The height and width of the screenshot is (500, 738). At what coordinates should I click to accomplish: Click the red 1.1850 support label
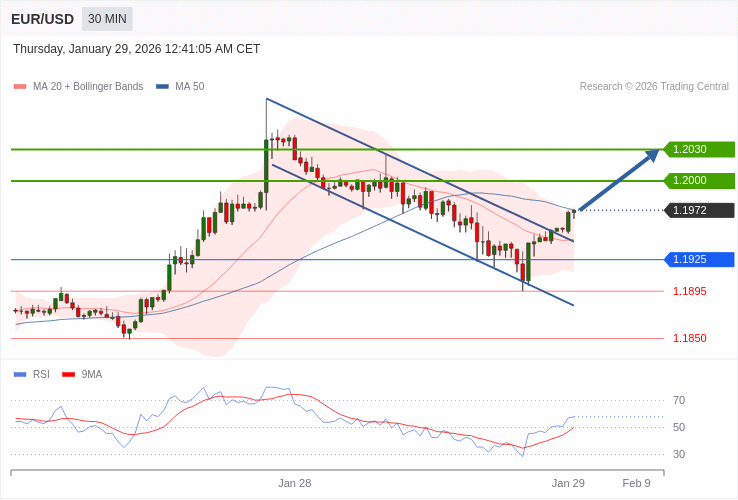689,339
